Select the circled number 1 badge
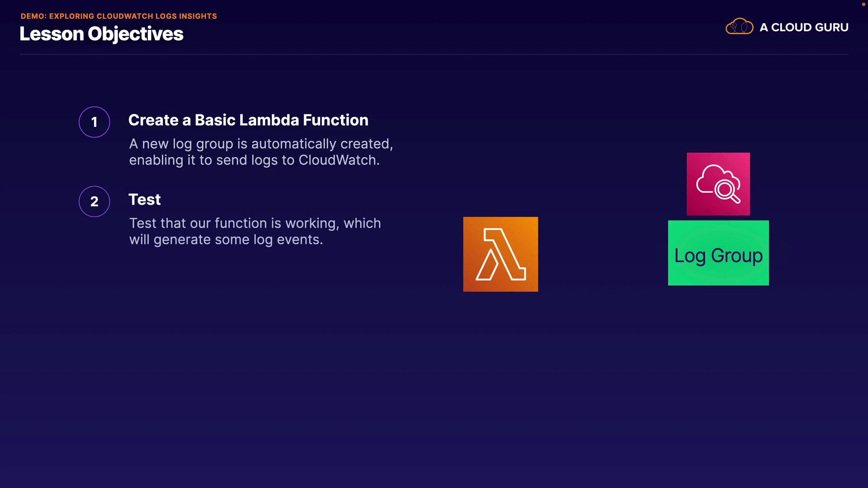This screenshot has height=488, width=868. pyautogui.click(x=94, y=122)
